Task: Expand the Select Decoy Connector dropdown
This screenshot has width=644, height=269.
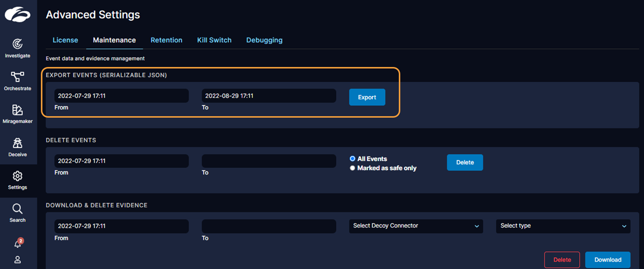Action: point(416,226)
